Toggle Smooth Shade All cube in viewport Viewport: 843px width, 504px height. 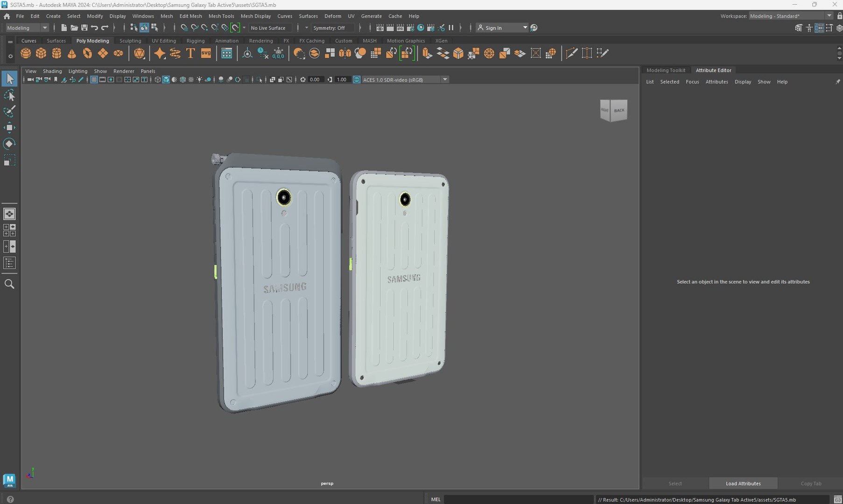(x=166, y=79)
